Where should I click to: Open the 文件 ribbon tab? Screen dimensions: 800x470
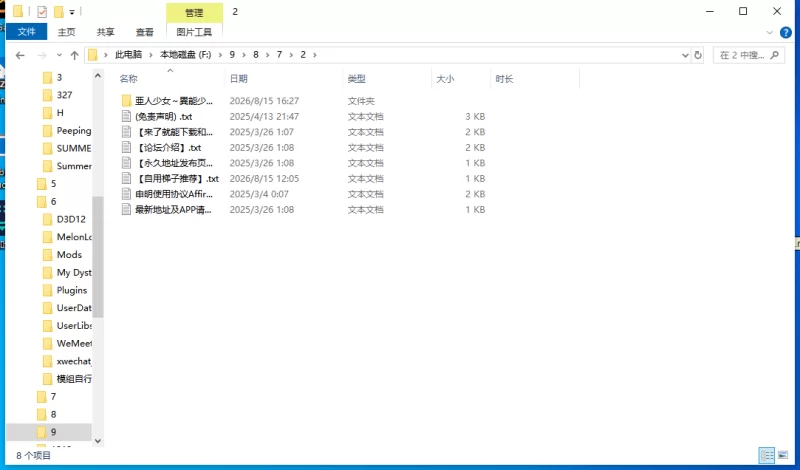coord(27,32)
